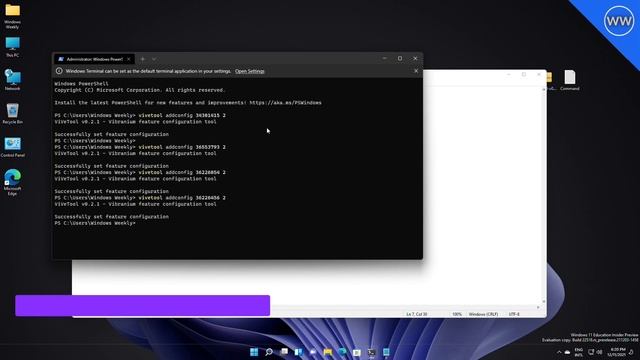Viewport: 640px width, 360px height.
Task: Click the info icon in notification bar
Action: 59,71
